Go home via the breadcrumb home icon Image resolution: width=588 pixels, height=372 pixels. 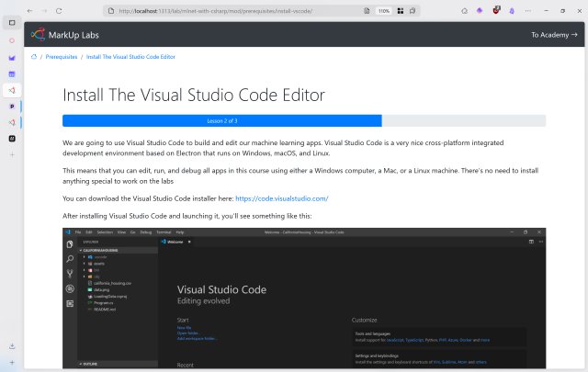click(34, 57)
